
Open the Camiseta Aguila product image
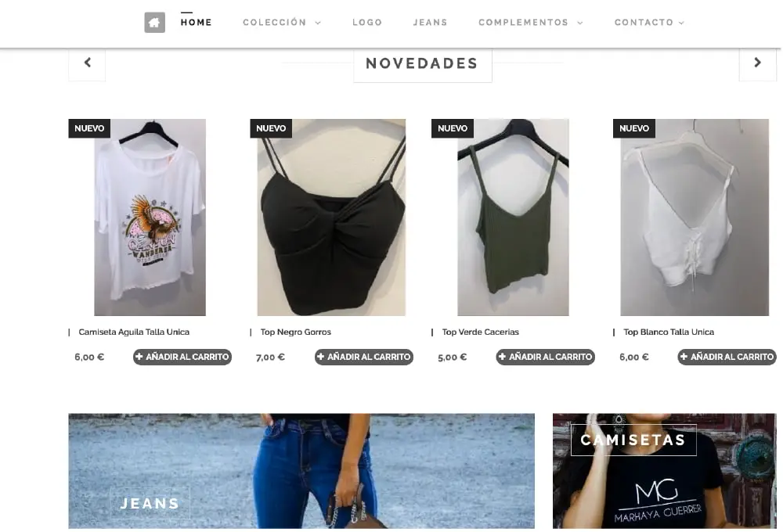(150, 217)
